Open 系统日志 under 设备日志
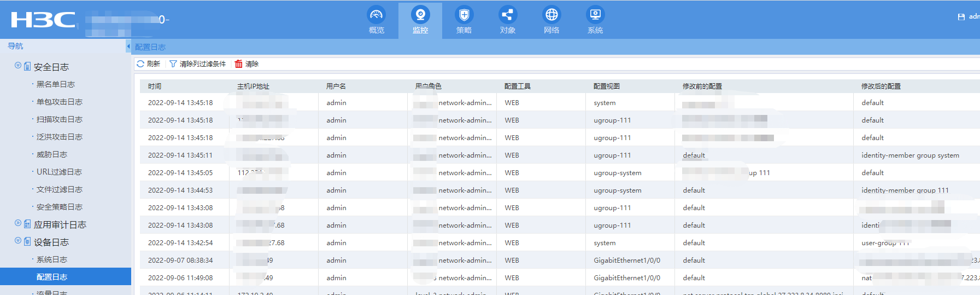 (x=51, y=259)
